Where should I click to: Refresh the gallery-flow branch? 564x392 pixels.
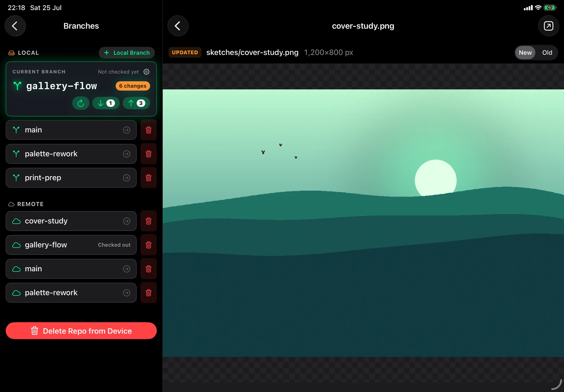click(x=81, y=103)
